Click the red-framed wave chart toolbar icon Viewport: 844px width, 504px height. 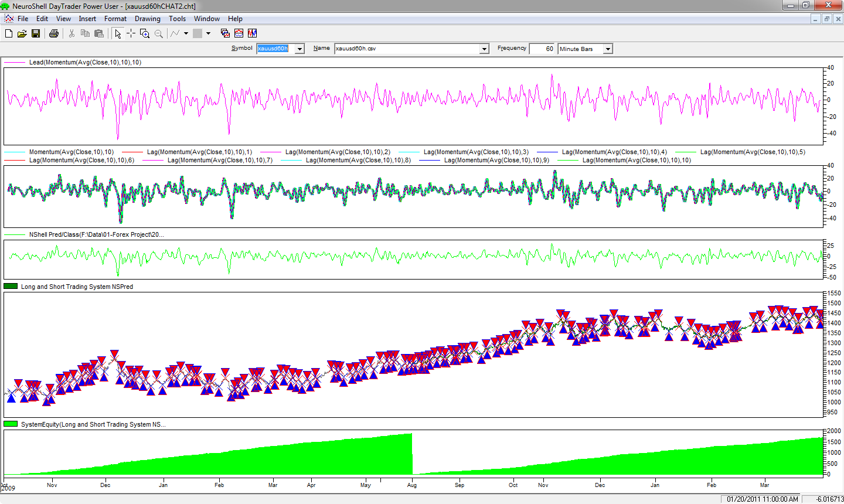239,33
